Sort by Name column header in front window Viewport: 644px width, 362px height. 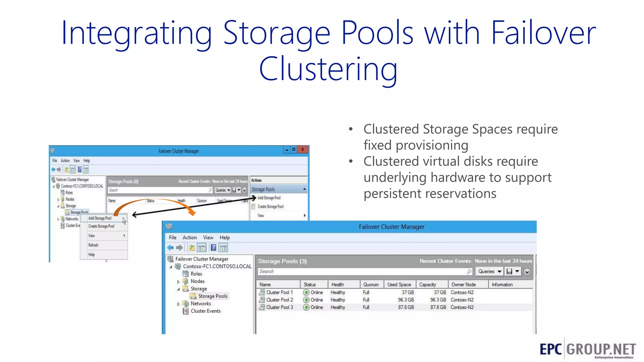click(278, 284)
